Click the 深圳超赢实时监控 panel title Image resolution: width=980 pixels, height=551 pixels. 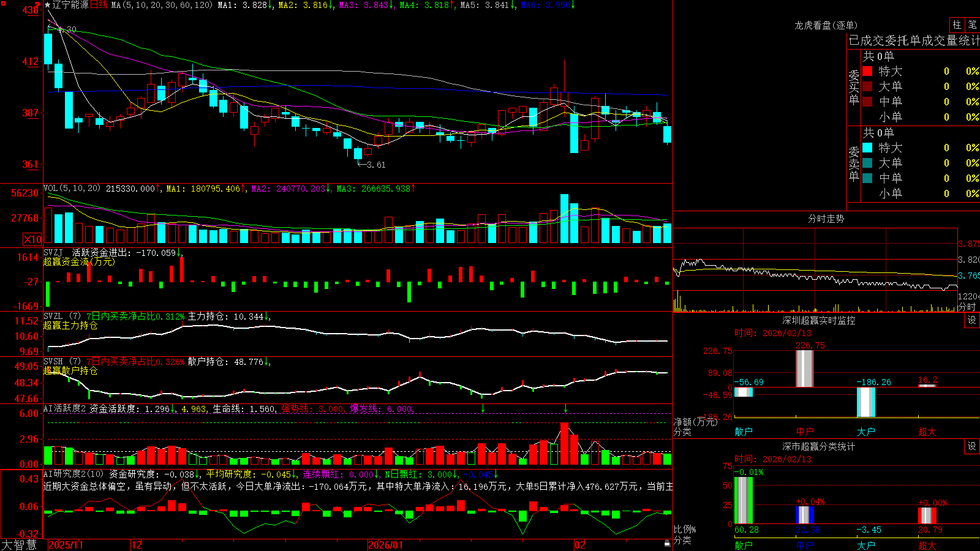[x=818, y=320]
